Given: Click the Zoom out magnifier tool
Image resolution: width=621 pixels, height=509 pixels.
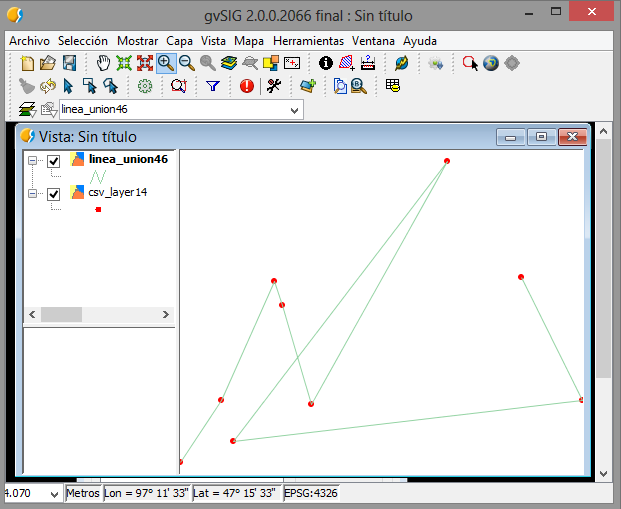Looking at the screenshot, I should (x=186, y=63).
